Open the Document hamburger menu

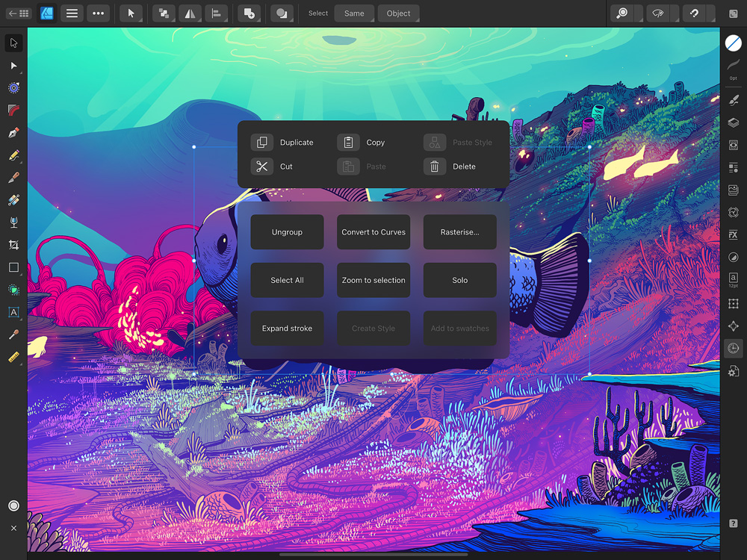[x=72, y=13]
